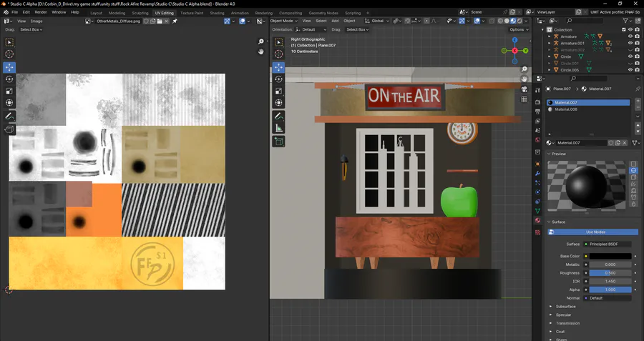Open the viewport Options button
This screenshot has width=644, height=341.
click(x=518, y=29)
